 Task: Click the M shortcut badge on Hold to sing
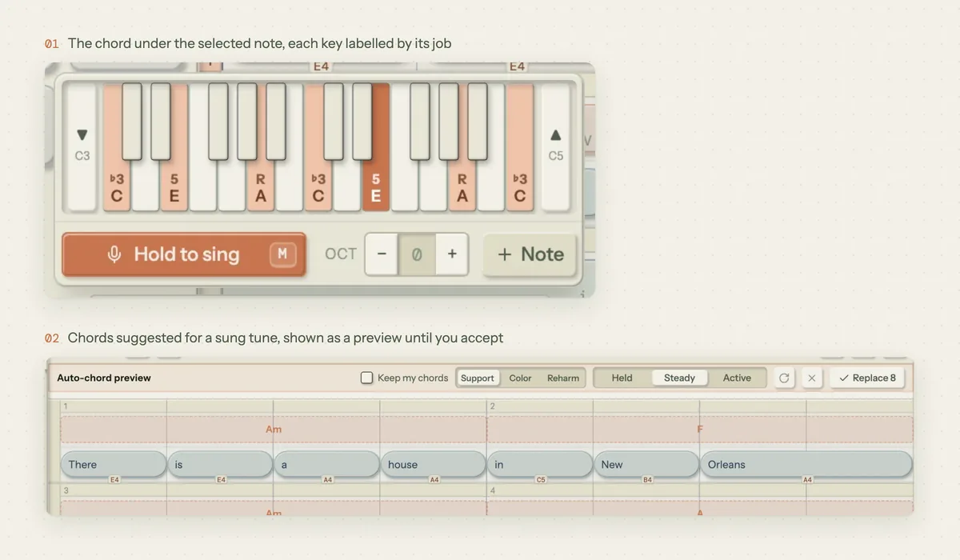pyautogui.click(x=282, y=254)
